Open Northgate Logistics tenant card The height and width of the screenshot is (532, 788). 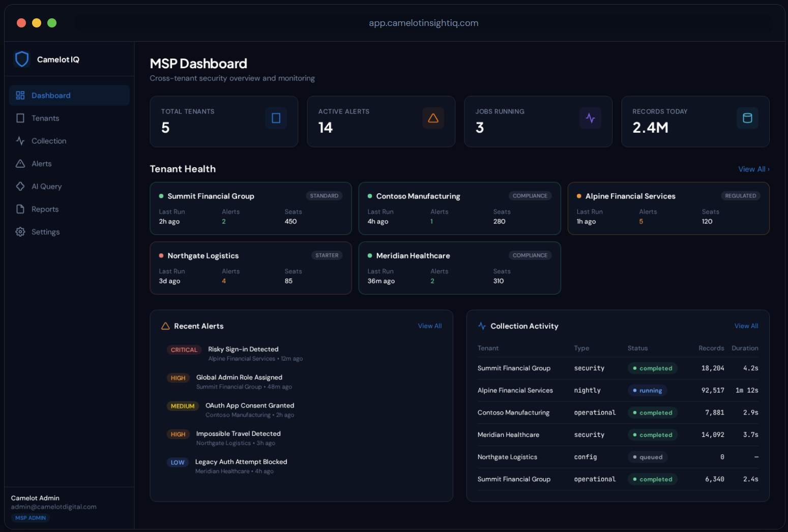[251, 268]
